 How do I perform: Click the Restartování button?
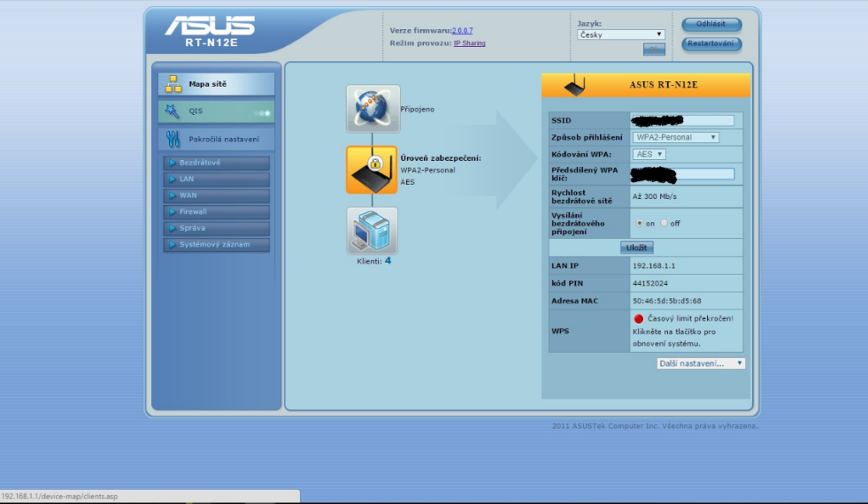tap(711, 43)
